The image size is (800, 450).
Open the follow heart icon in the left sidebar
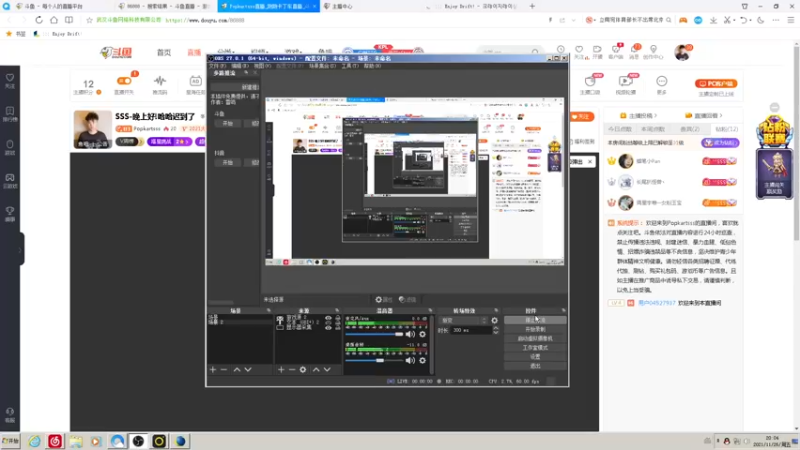pyautogui.click(x=10, y=80)
